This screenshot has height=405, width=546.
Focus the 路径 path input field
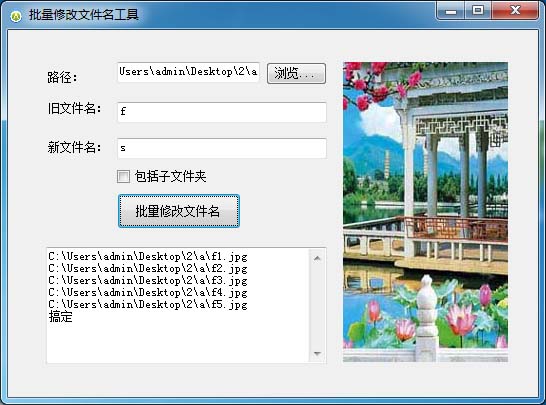tap(188, 72)
